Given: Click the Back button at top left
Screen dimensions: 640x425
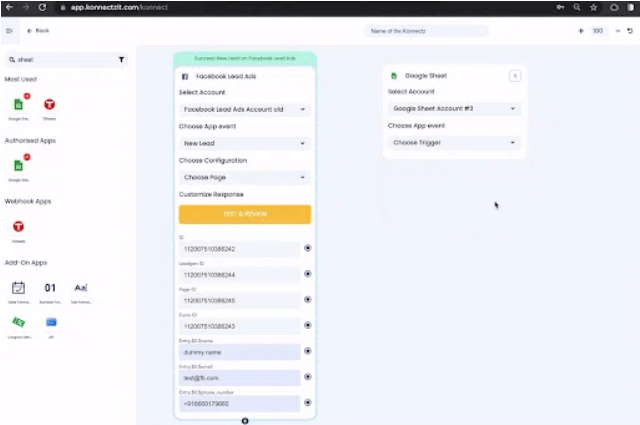Looking at the screenshot, I should pyautogui.click(x=38, y=31).
